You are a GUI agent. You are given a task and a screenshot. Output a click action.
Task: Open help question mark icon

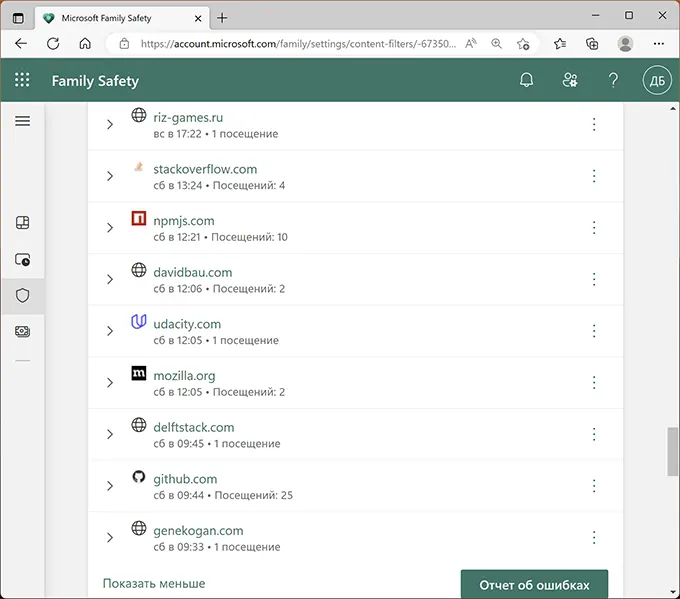tap(613, 81)
